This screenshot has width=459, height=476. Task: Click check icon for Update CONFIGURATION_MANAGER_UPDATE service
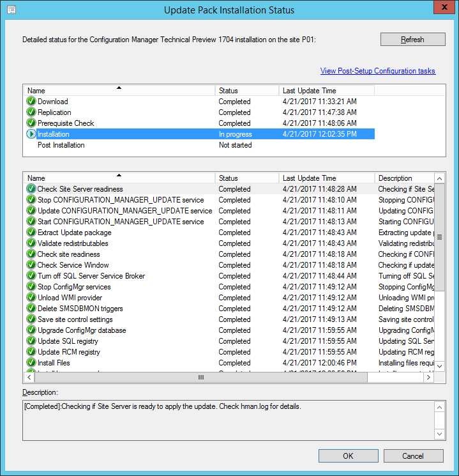click(x=31, y=211)
